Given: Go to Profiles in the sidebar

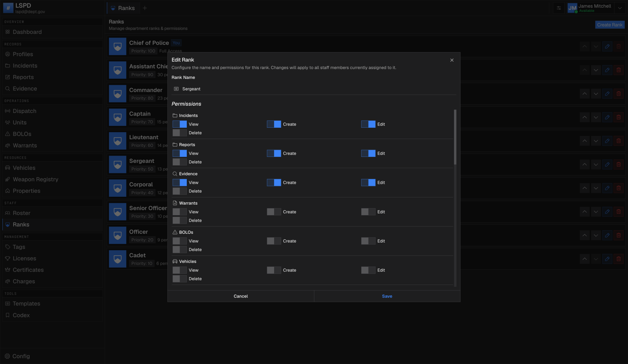Looking at the screenshot, I should pos(52,54).
